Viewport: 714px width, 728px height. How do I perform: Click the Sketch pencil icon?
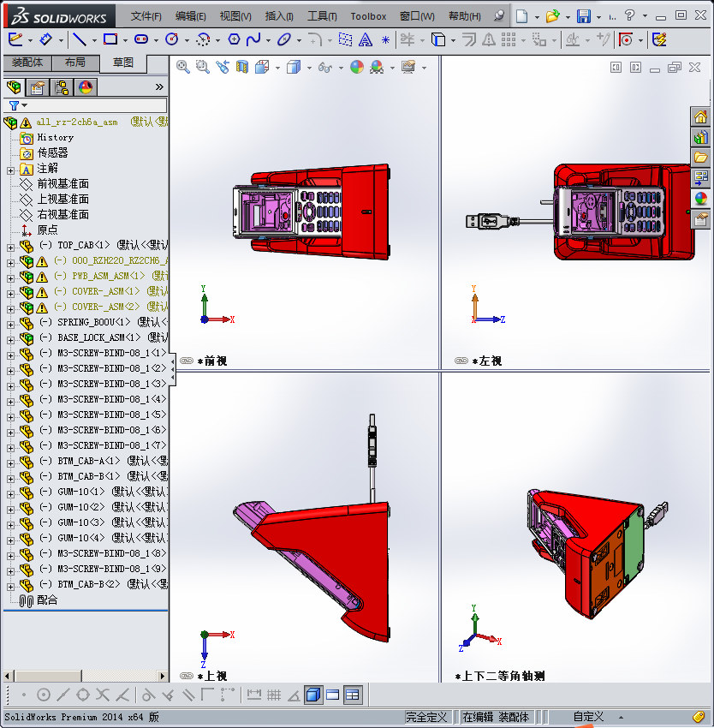point(15,40)
